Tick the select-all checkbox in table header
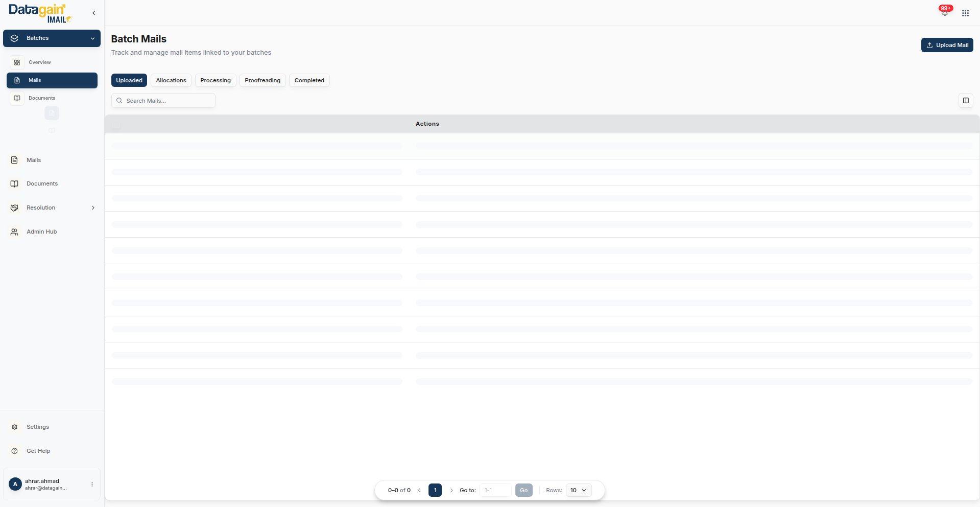Viewport: 980px width, 507px height. (116, 124)
